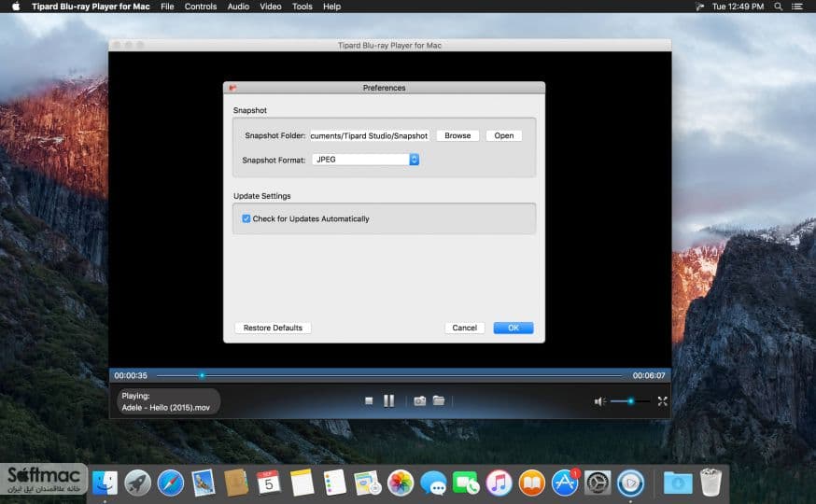
Task: Click Open next to snapshot folder
Action: [x=504, y=135]
